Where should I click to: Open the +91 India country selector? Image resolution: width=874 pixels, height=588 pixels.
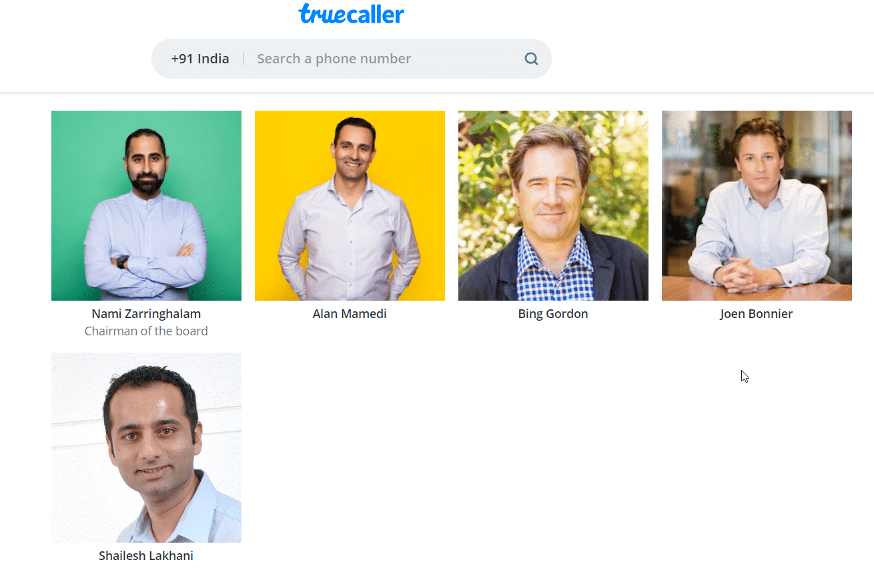coord(199,59)
